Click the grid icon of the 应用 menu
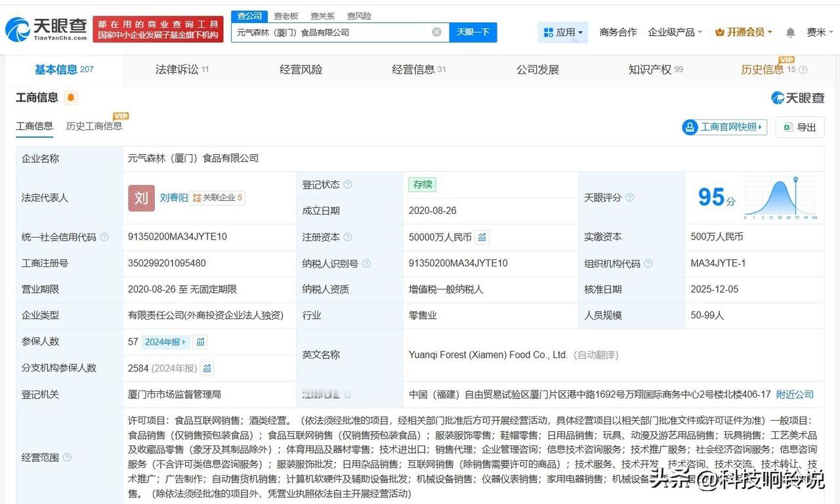This screenshot has height=504, width=840. (548, 32)
